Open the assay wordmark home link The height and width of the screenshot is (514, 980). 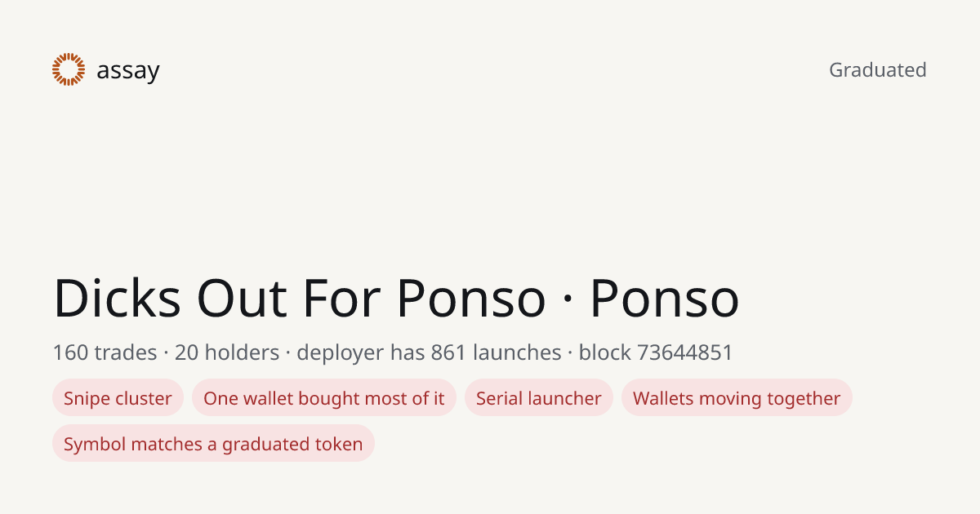[128, 71]
